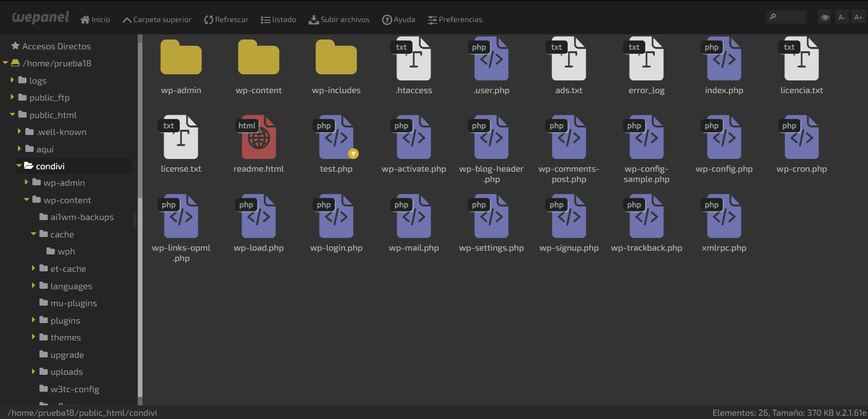Image resolution: width=868 pixels, height=419 pixels.
Task: Collapse the public_html tree node
Action: [12, 115]
